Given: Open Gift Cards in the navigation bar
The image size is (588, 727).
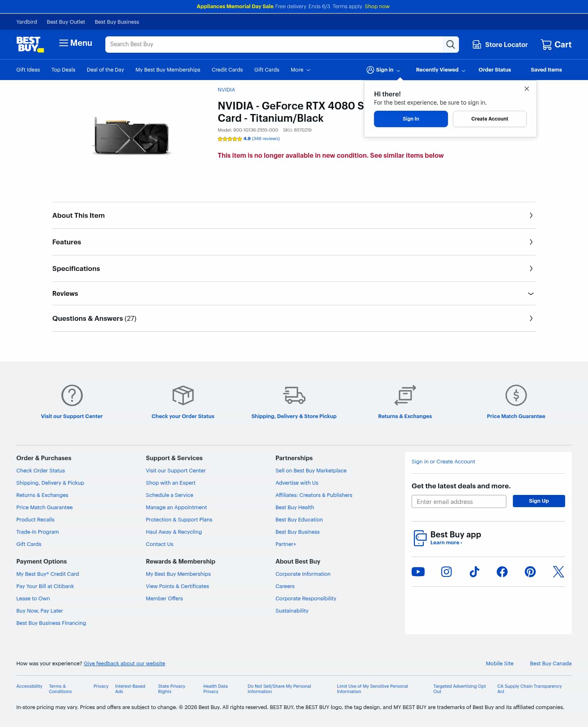Looking at the screenshot, I should (x=267, y=70).
